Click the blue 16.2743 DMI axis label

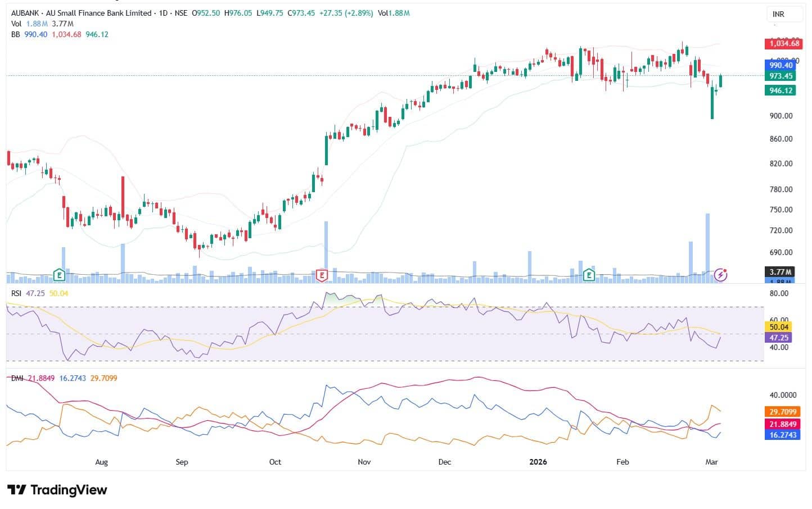784,435
